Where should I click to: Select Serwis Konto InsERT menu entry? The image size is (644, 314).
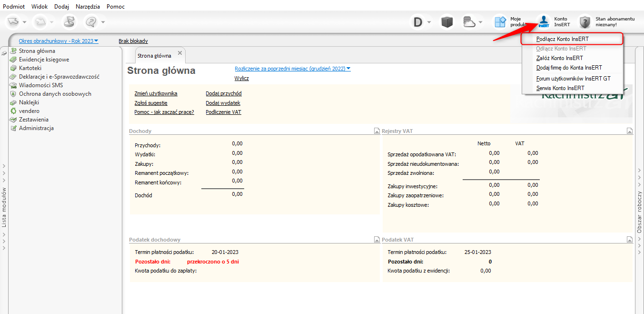573,88
